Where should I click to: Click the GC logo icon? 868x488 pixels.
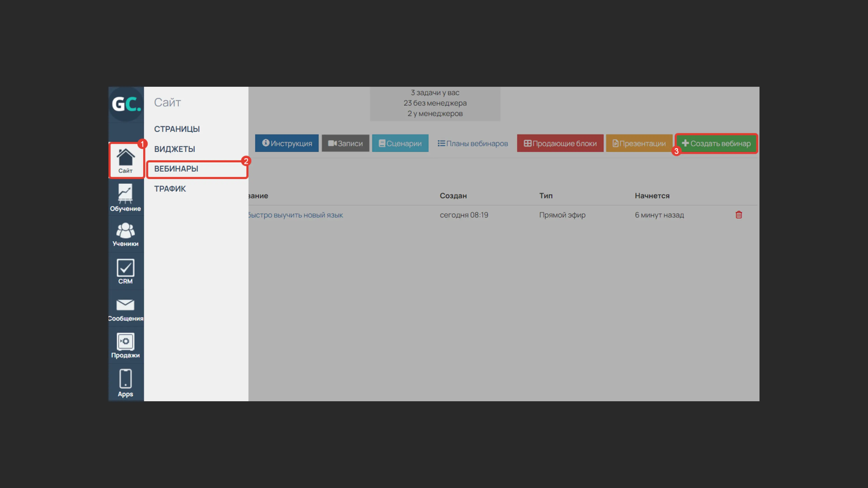point(126,104)
